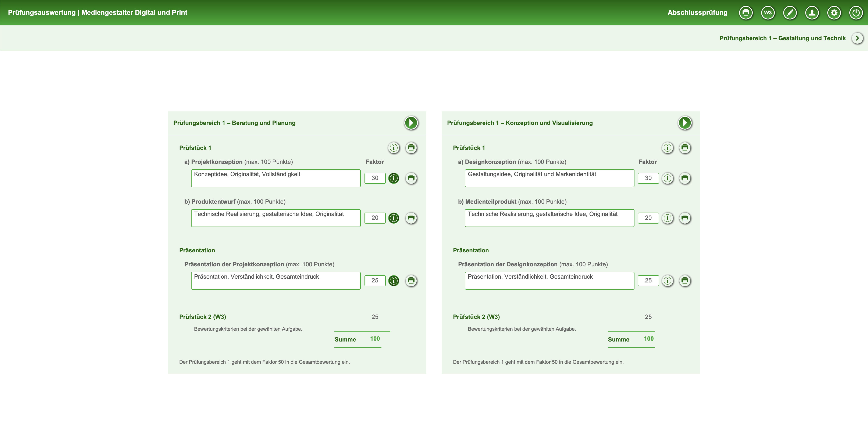This screenshot has width=868, height=437.
Task: Open the settings gear icon in the header
Action: tap(834, 13)
